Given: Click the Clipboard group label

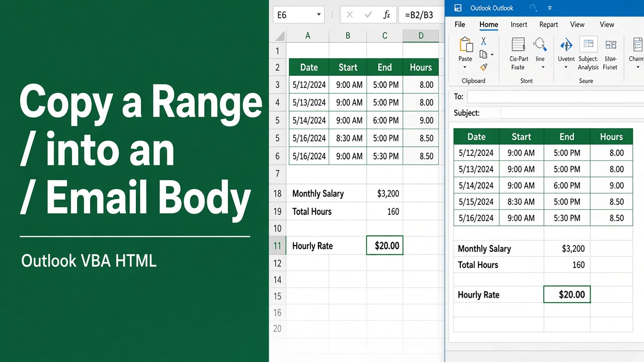Looking at the screenshot, I should coord(473,80).
